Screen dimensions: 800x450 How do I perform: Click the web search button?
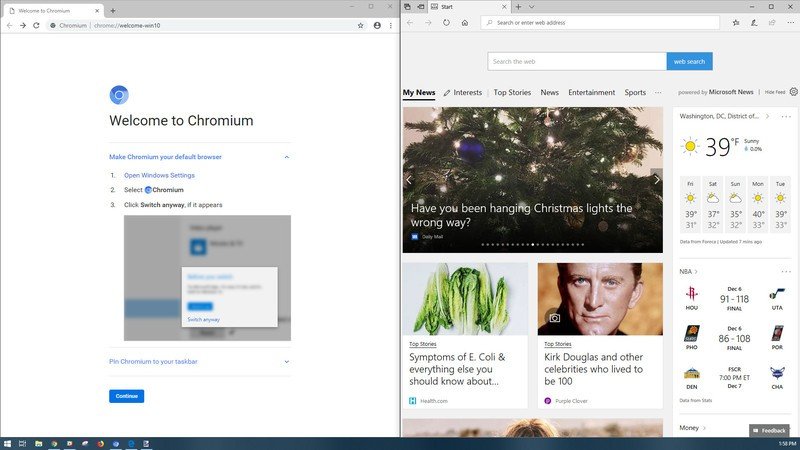coord(689,61)
